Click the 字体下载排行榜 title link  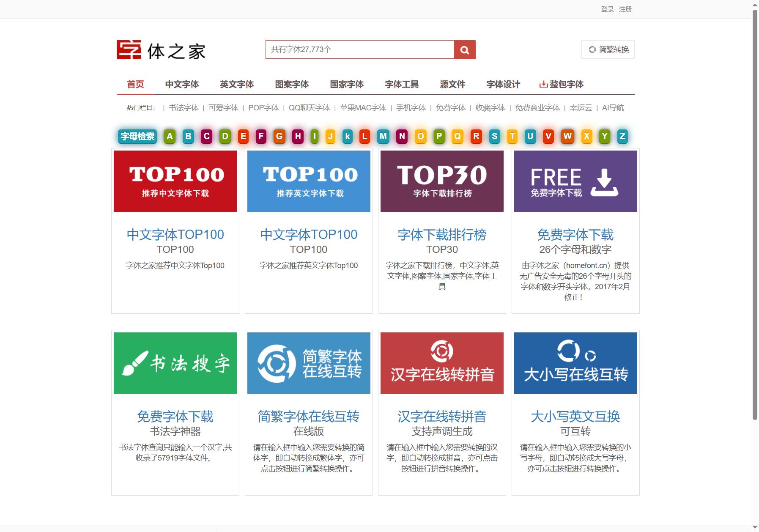tap(442, 235)
